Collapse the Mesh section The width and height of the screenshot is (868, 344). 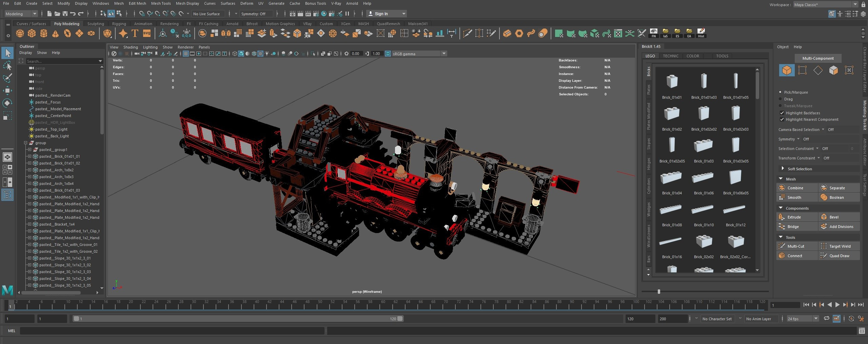tap(781, 179)
